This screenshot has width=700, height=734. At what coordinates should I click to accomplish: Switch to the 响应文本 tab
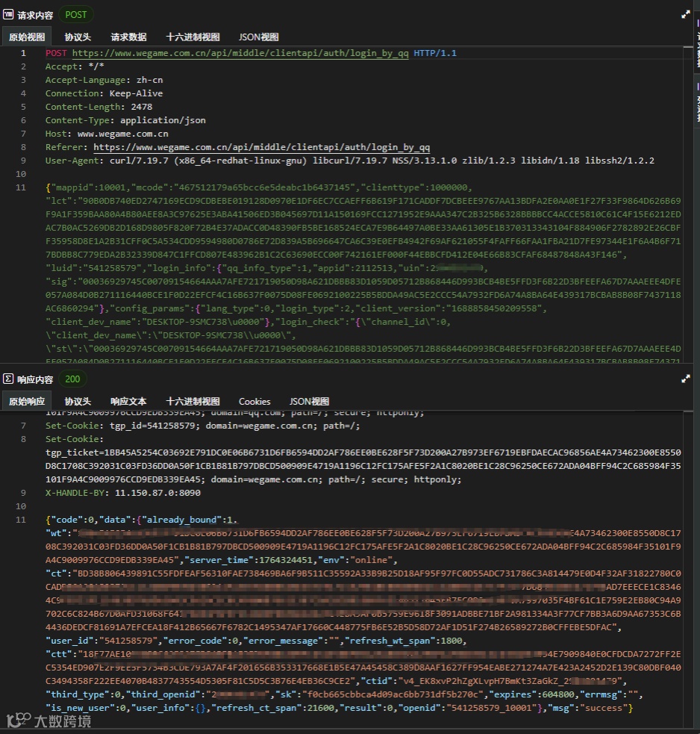[x=128, y=401]
